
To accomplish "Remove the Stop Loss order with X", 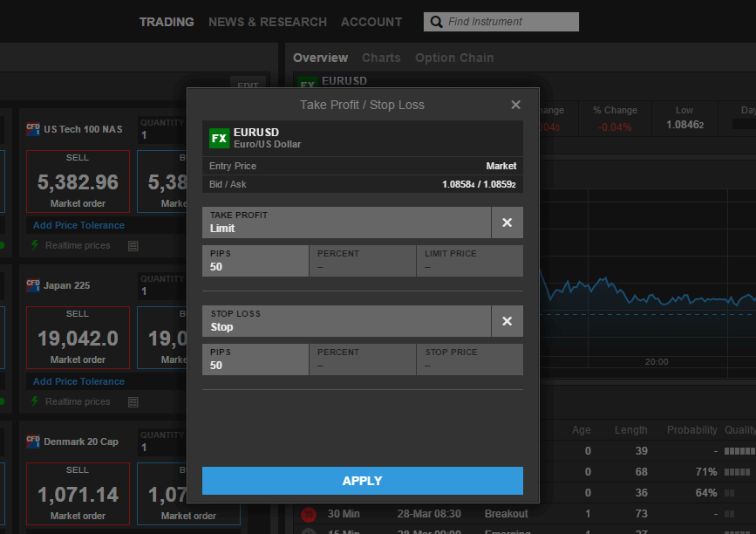I will (507, 321).
